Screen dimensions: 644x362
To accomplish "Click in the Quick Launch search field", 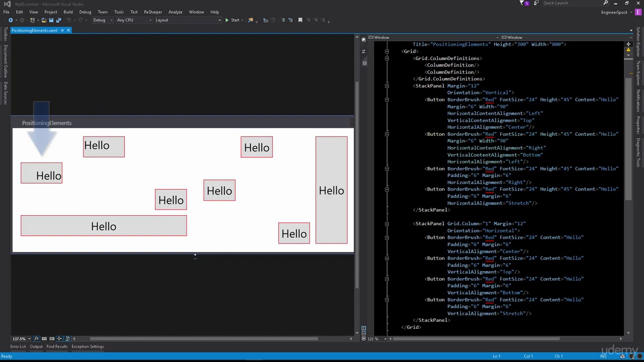I will click(571, 3).
